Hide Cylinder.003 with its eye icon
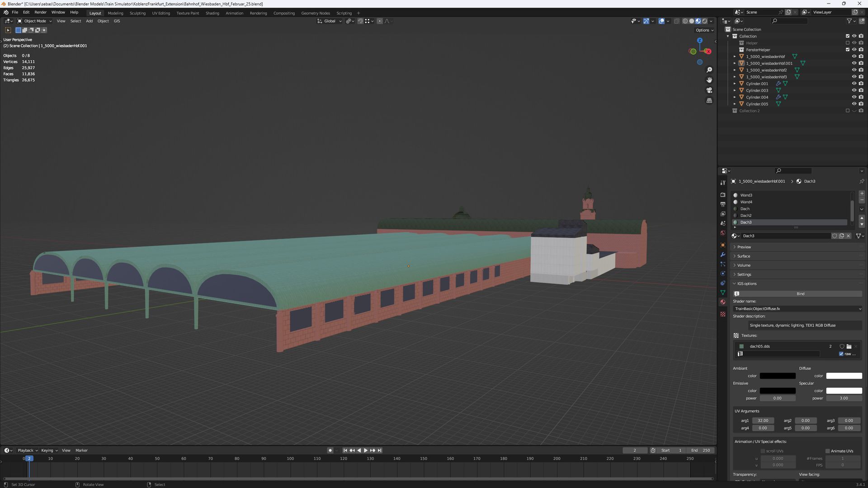Viewport: 868px width, 488px height. (x=854, y=90)
